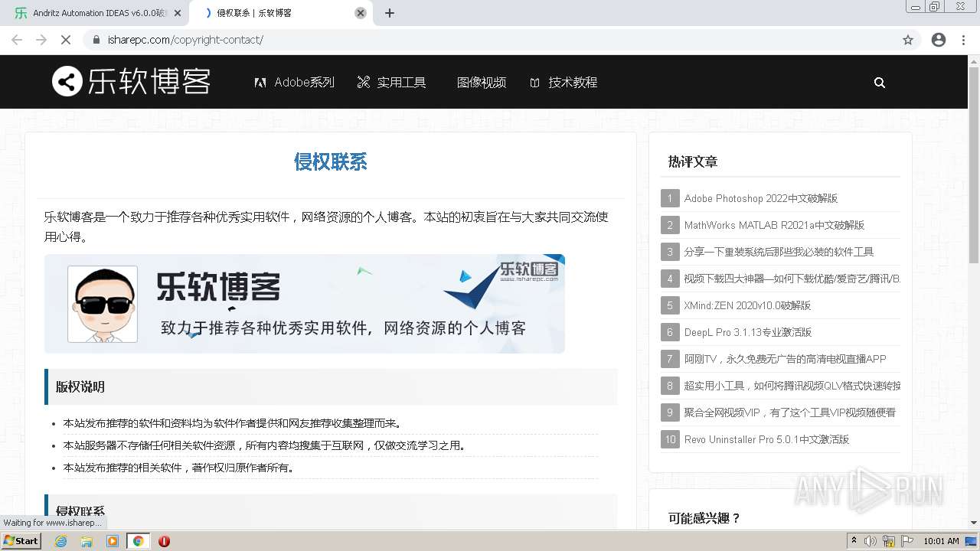Viewport: 980px width, 551px height.
Task: Click the page scrollbar down arrow
Action: coord(974,523)
